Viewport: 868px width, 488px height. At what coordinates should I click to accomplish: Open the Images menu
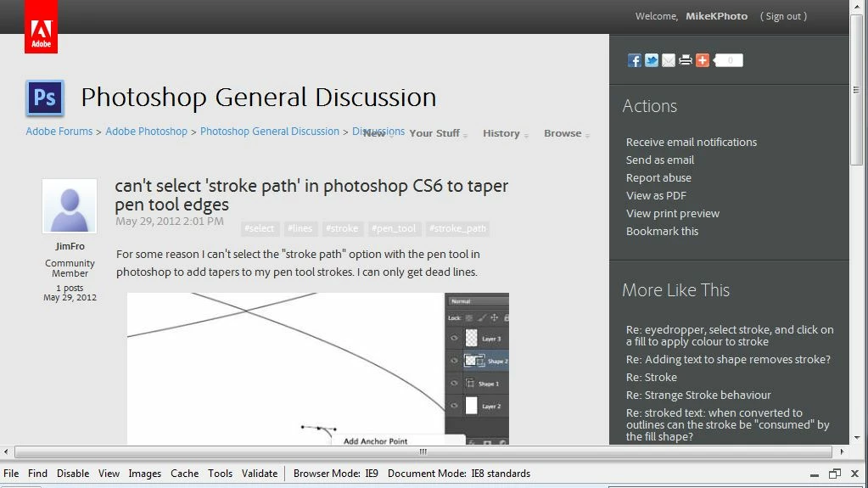[x=145, y=474]
